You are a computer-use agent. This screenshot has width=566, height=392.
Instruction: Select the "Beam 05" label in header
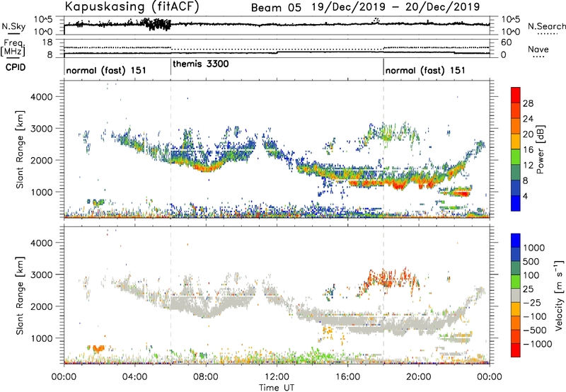(276, 7)
